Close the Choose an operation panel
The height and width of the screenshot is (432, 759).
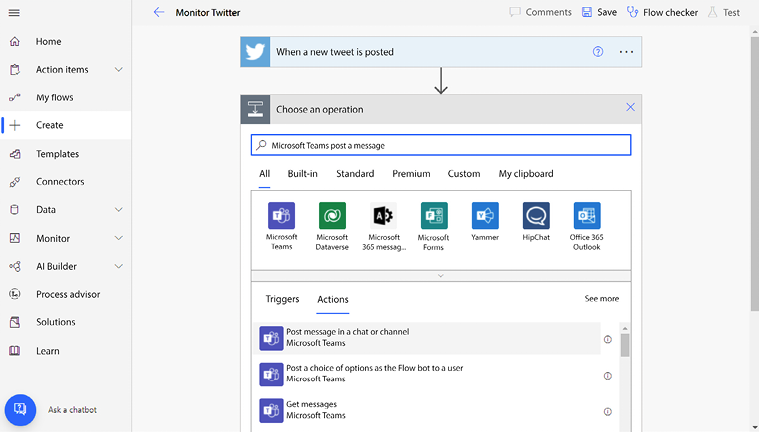point(630,108)
